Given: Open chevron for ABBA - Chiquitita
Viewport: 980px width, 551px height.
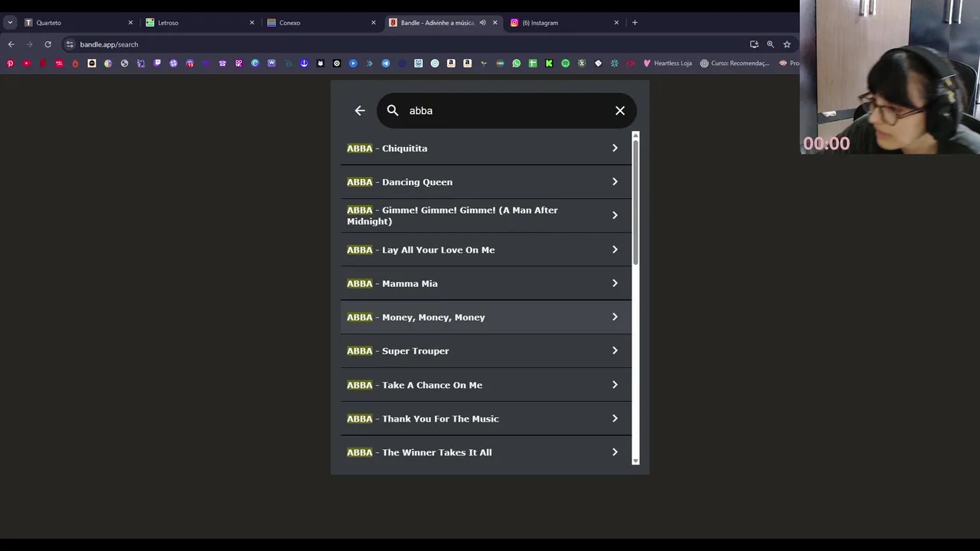Looking at the screenshot, I should tap(615, 148).
